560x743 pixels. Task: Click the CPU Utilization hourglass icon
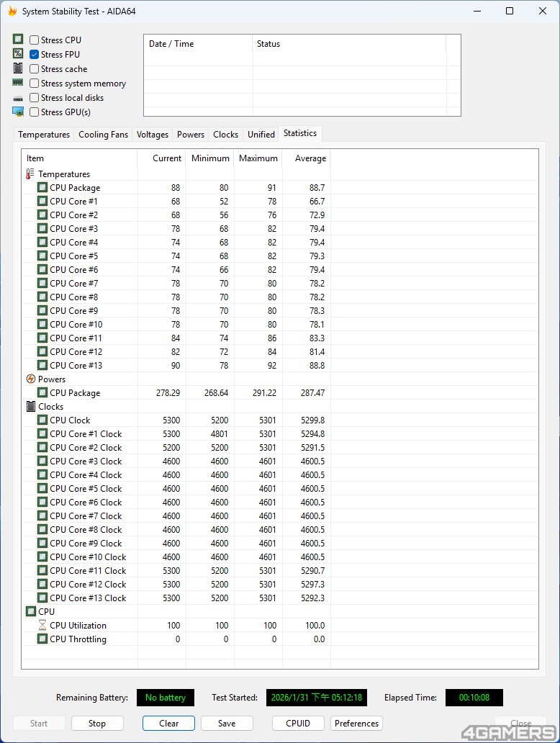(x=42, y=626)
